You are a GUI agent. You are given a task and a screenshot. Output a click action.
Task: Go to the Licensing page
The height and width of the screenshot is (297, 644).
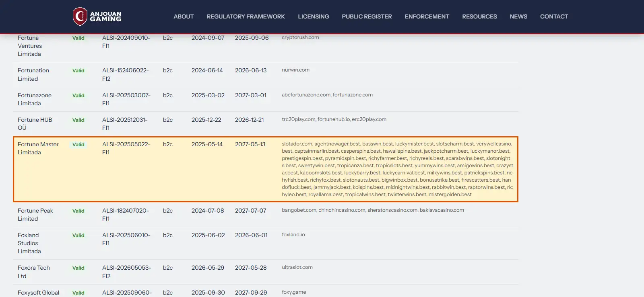point(313,16)
